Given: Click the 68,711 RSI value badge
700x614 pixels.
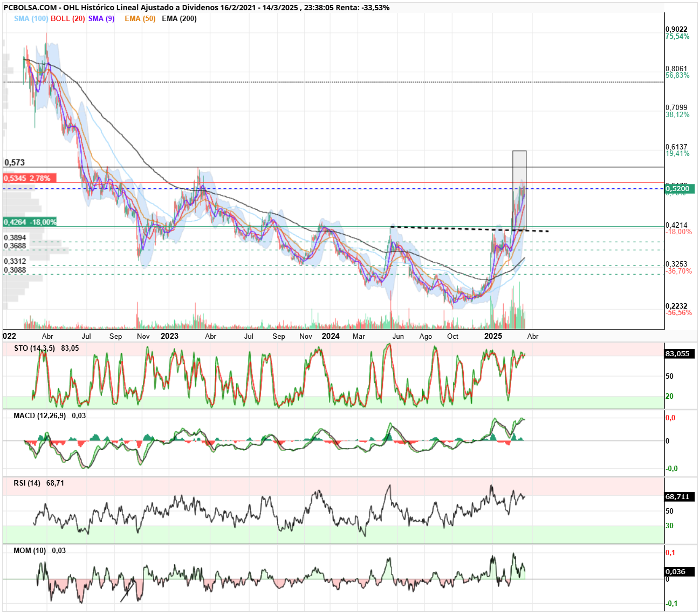Looking at the screenshot, I should click(680, 496).
